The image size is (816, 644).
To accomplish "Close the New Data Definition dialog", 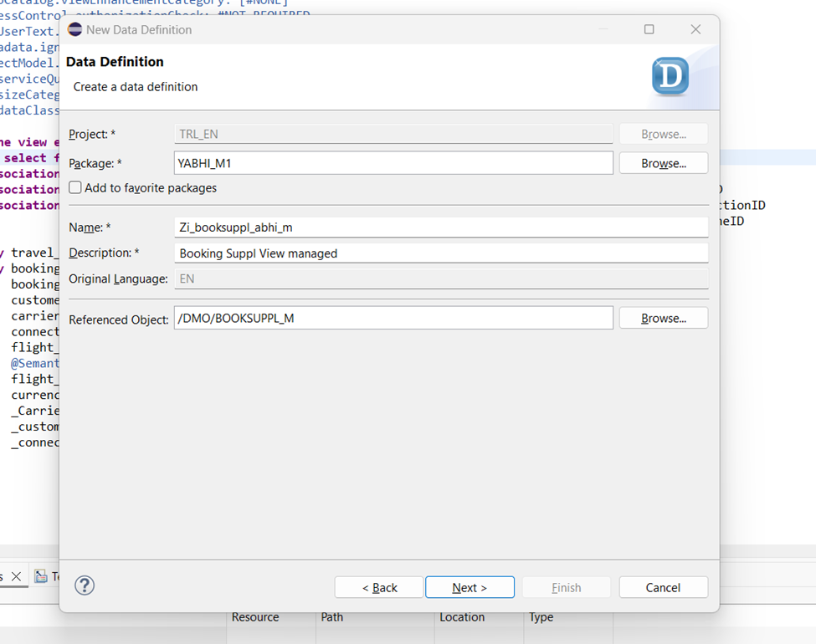I will [695, 29].
